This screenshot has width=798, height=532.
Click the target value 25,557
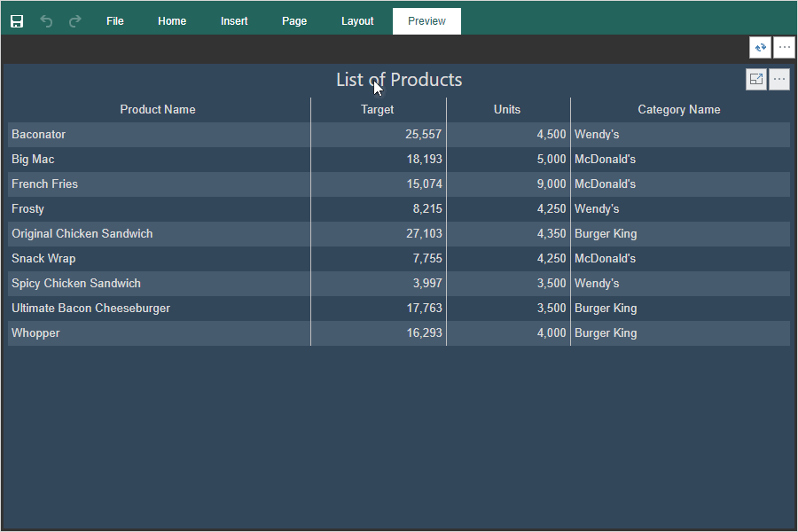point(424,135)
